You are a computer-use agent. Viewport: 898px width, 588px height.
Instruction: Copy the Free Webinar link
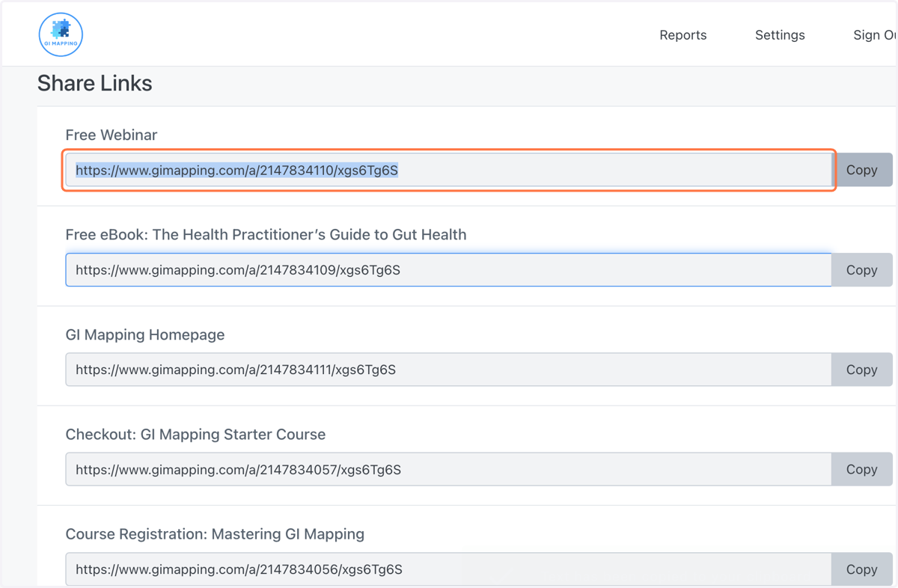[863, 170]
